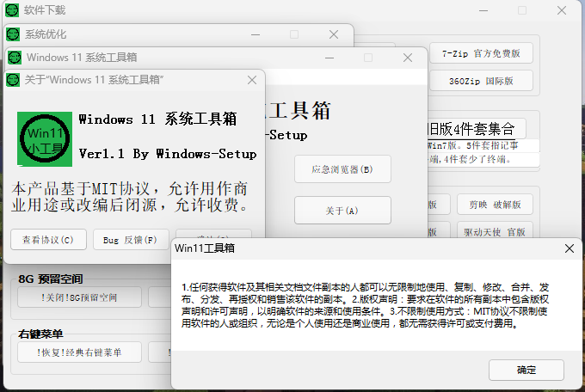Click the 应急浏览器(B) button
Image resolution: width=585 pixels, height=392 pixels.
click(342, 169)
